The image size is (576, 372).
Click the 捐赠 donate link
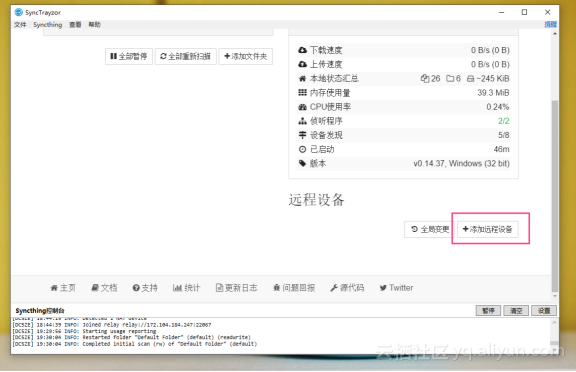click(550, 24)
